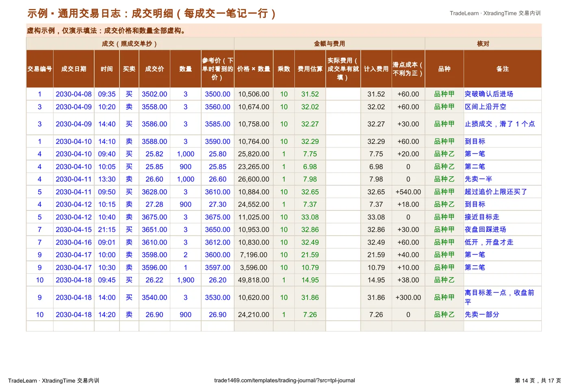Click the time cell 13:30

pos(107,179)
